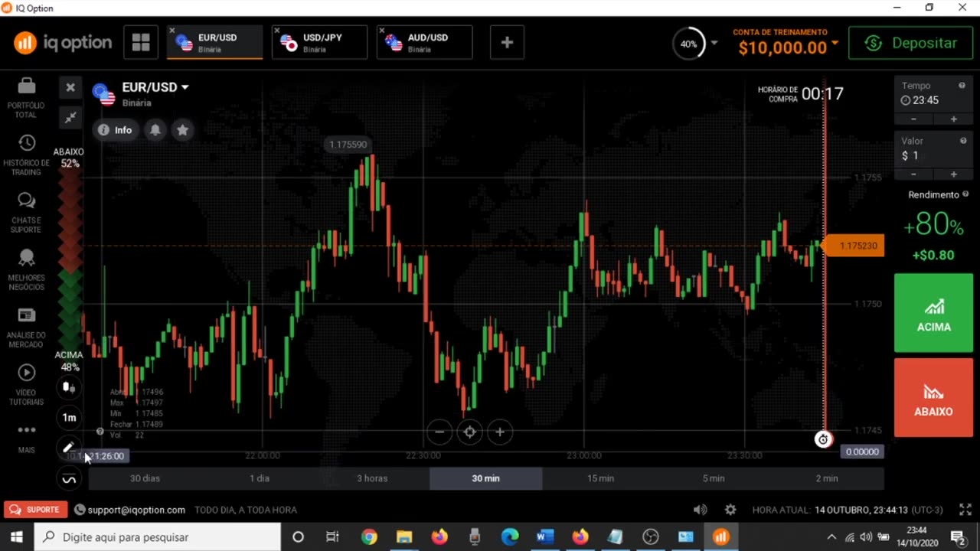
Task: Open Windows Start menu
Action: point(17,537)
